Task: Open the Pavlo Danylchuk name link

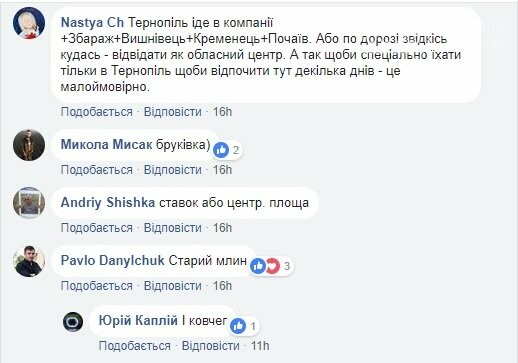Action: tap(113, 261)
